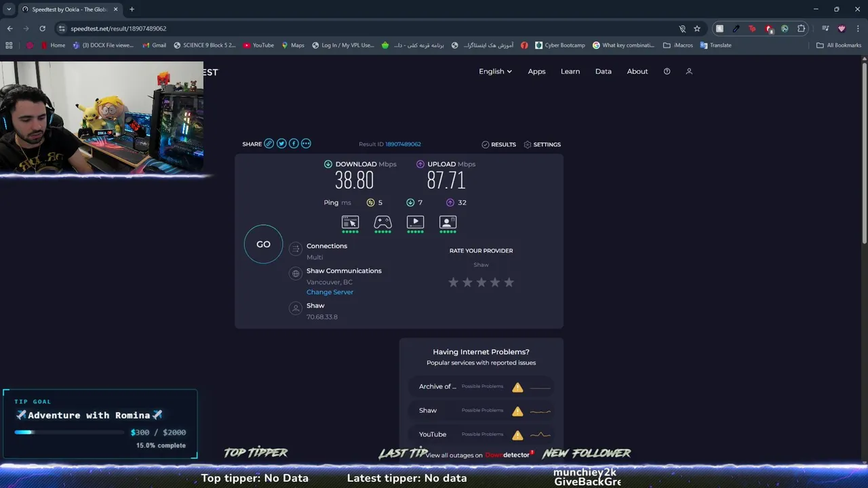Open the bookmarks apps grid icon
The width and height of the screenshot is (868, 488).
click(9, 45)
